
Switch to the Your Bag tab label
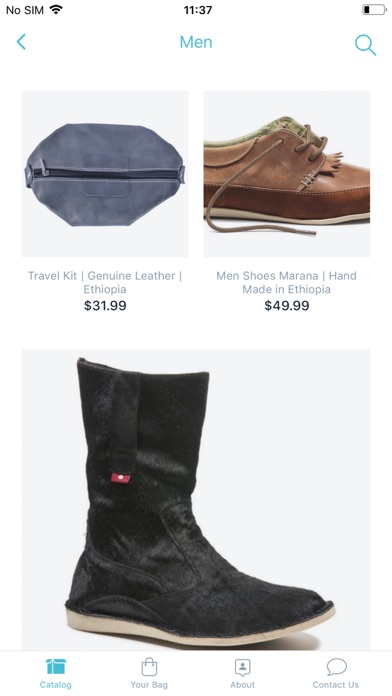point(149,684)
